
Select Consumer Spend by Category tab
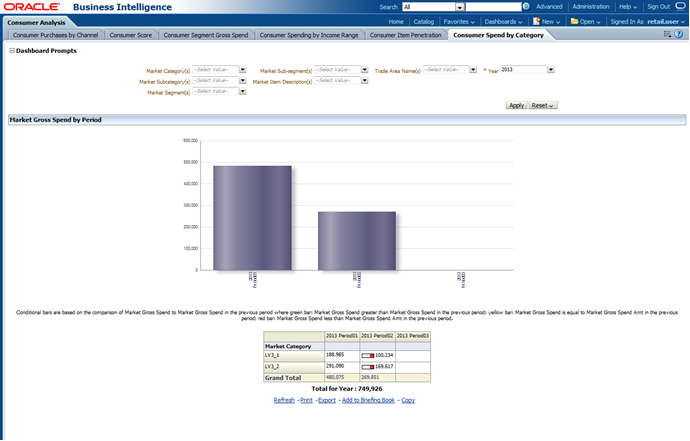click(498, 35)
